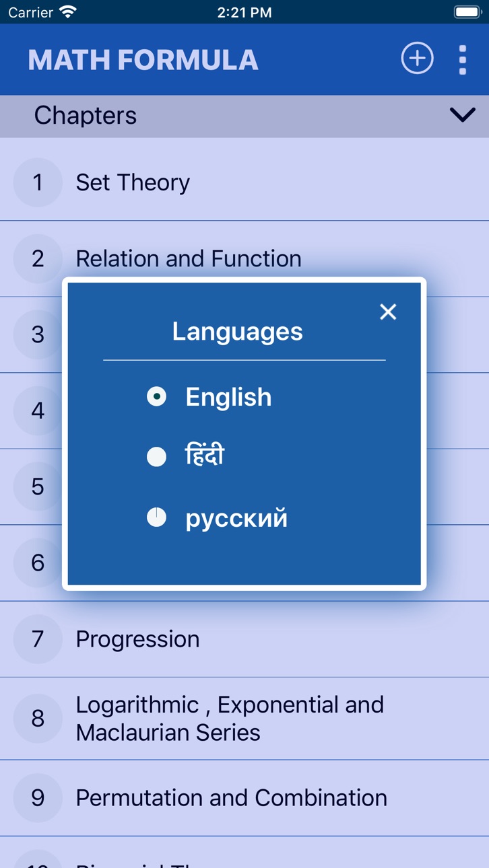Select the हिंदी language radio button
The width and height of the screenshot is (489, 868).
(156, 457)
